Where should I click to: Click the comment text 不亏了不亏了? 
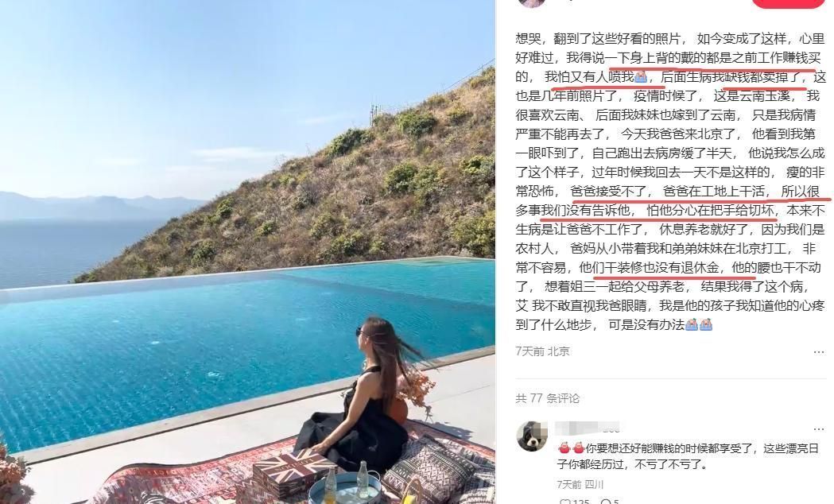coord(674,464)
